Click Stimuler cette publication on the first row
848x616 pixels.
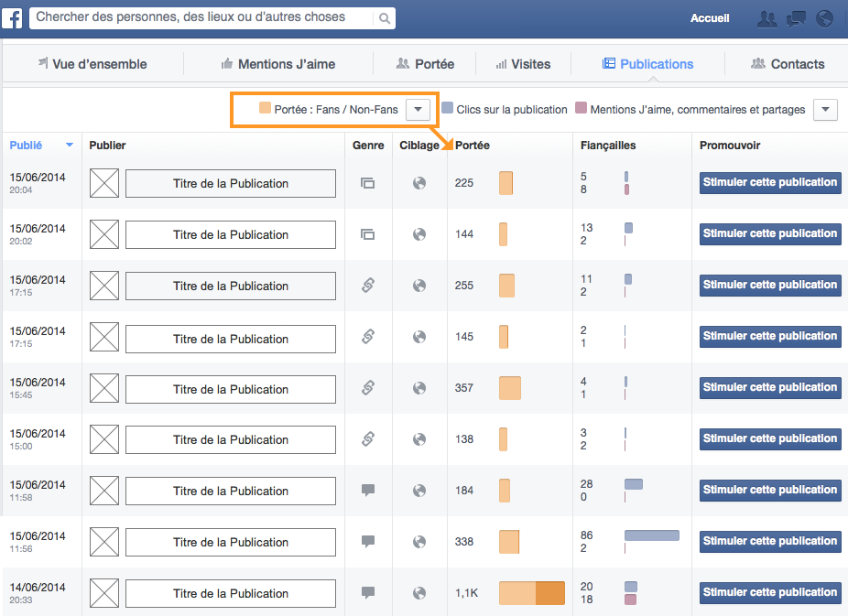click(x=769, y=182)
